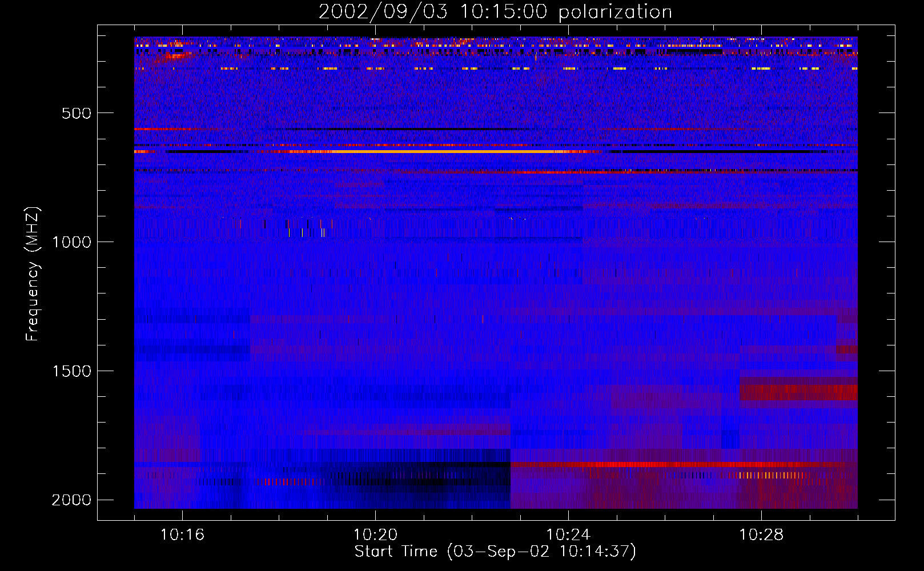The image size is (924, 571).
Task: Click the 'Frequency (MHZ)' axis label
Action: [x=33, y=274]
